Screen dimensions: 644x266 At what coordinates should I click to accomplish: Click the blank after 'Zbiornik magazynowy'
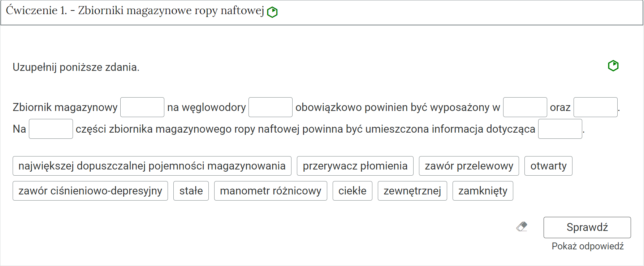(142, 107)
